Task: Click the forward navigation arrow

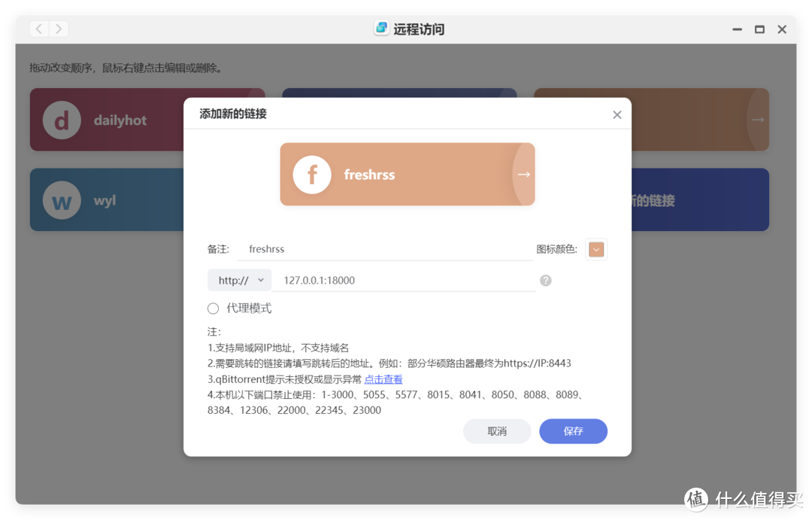Action: click(x=57, y=28)
